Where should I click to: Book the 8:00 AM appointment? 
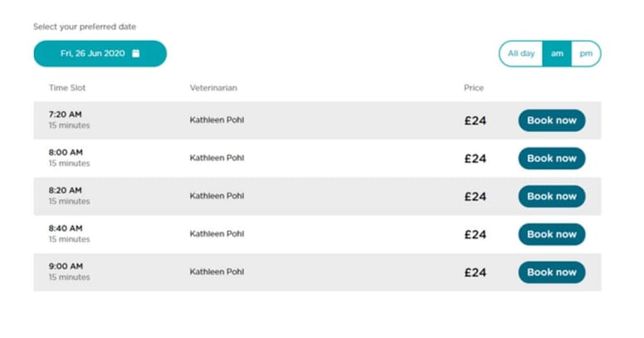[x=552, y=159]
